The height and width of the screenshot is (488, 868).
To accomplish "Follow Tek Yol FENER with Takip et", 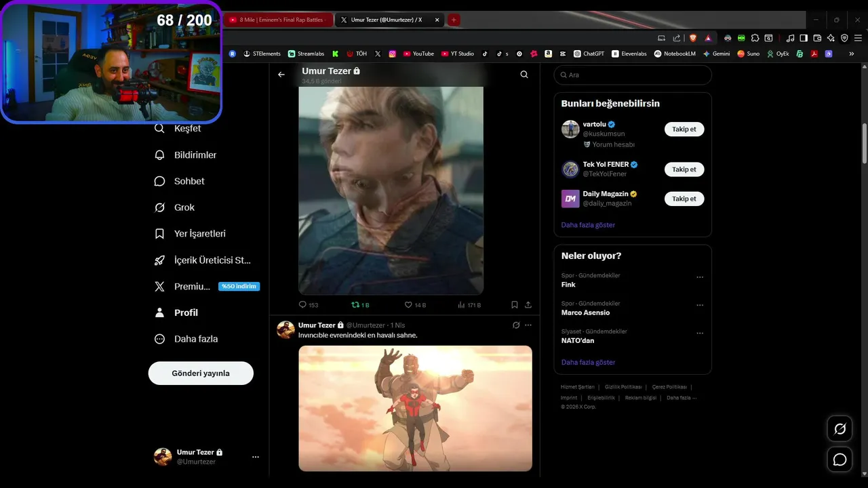I will (x=684, y=169).
